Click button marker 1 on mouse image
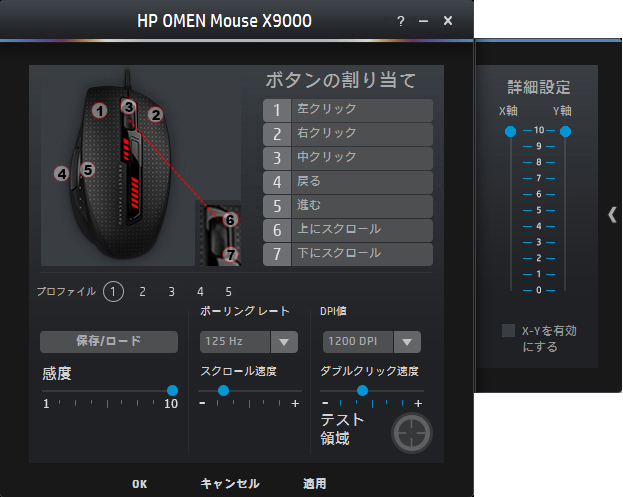This screenshot has height=497, width=623. 99,111
